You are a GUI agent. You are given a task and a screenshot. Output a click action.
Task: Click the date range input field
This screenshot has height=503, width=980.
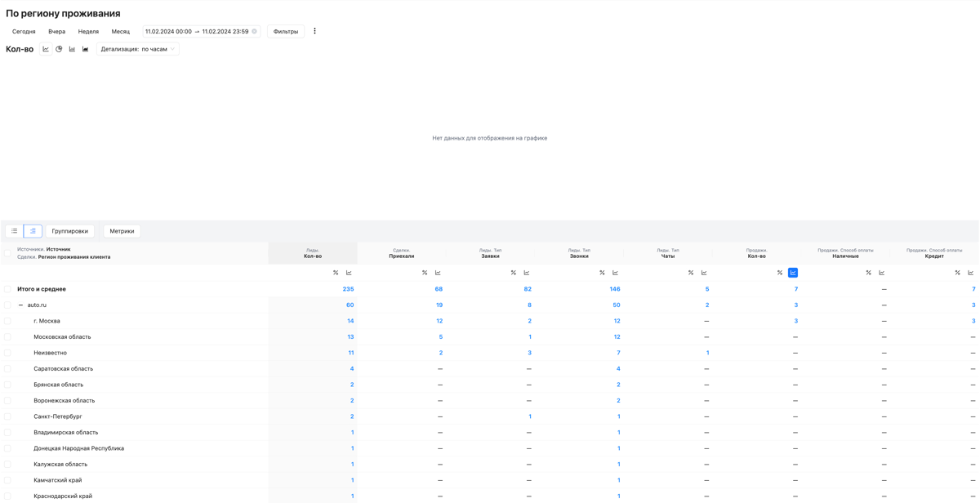tap(196, 32)
